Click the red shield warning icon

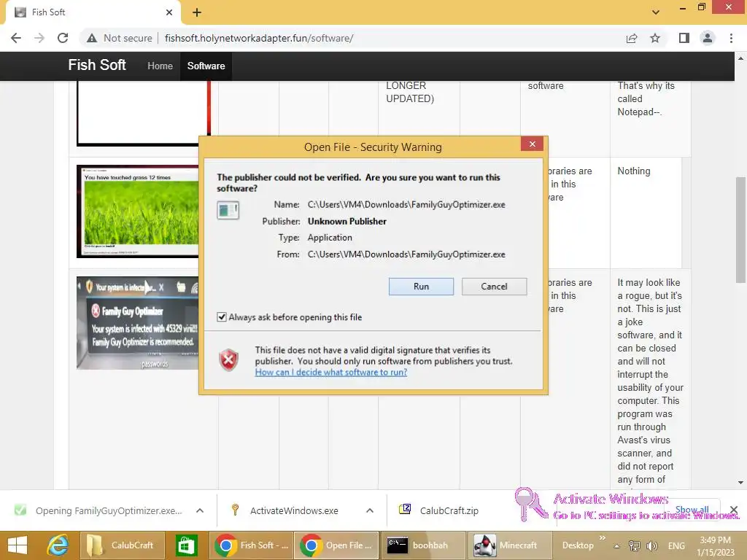tap(228, 360)
